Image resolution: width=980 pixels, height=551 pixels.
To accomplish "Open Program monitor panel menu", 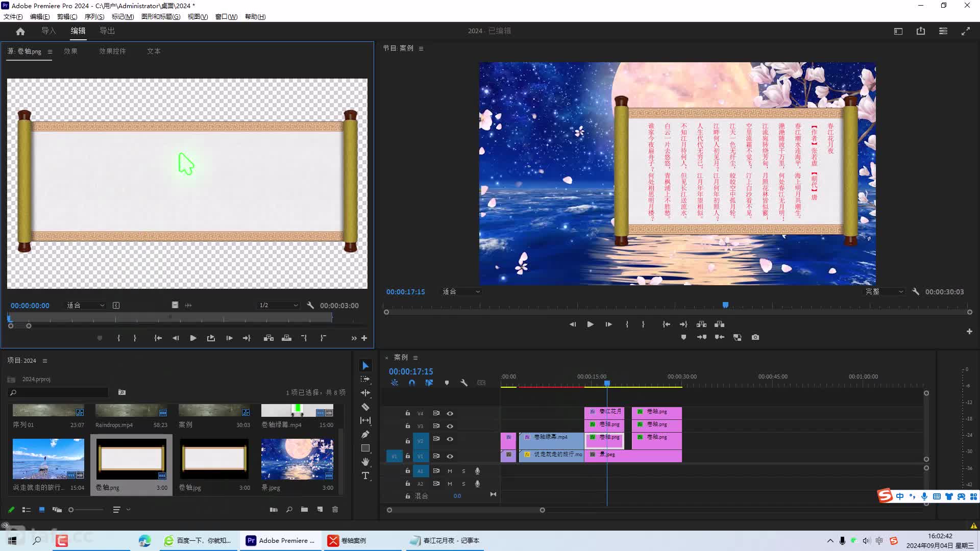I will (x=421, y=48).
